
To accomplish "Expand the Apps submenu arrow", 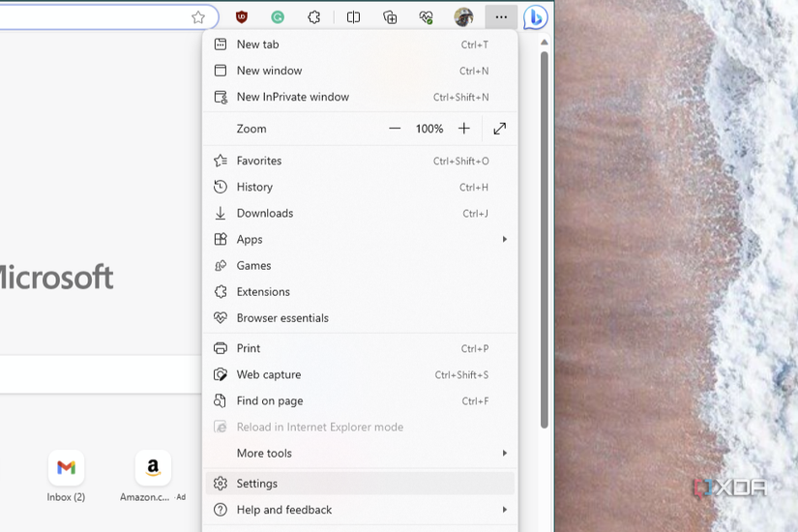I will 504,239.
